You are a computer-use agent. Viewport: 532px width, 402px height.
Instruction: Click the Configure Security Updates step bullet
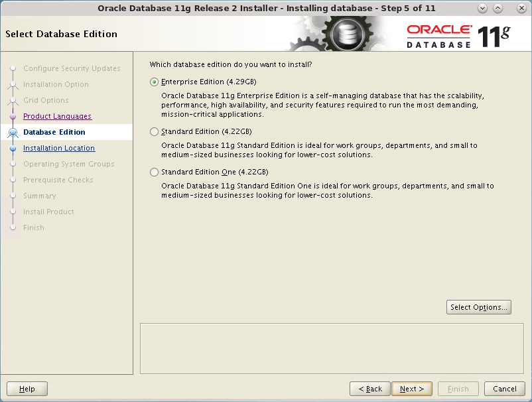[13, 68]
